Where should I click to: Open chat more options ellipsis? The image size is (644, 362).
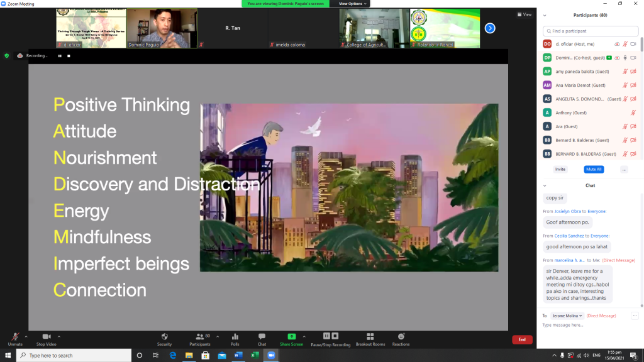[635, 315]
